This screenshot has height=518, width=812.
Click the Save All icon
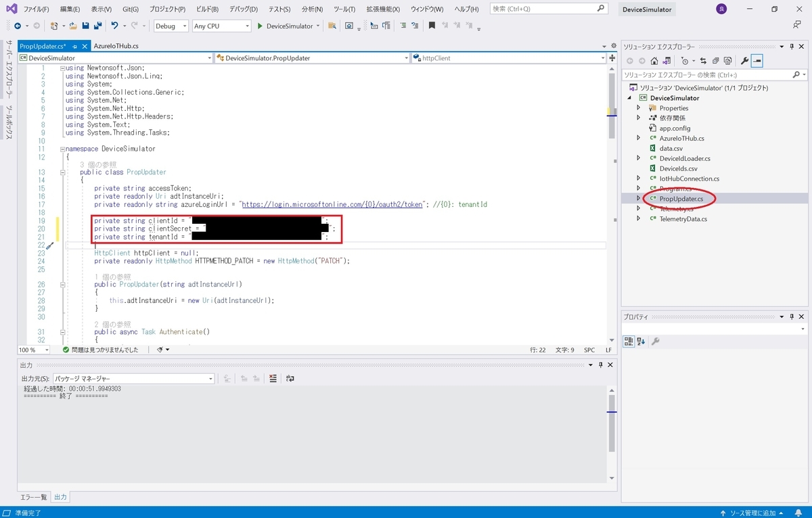[97, 26]
